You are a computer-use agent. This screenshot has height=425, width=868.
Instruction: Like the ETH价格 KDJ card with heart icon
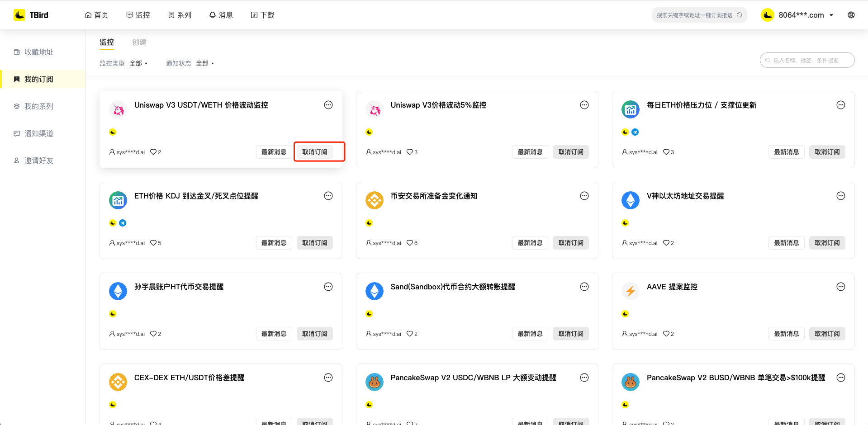pyautogui.click(x=153, y=243)
